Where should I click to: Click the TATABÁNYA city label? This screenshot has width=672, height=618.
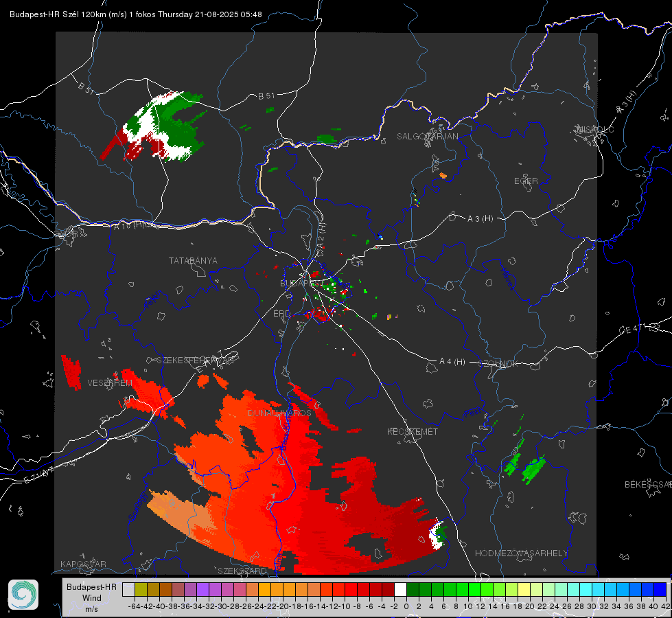(193, 260)
